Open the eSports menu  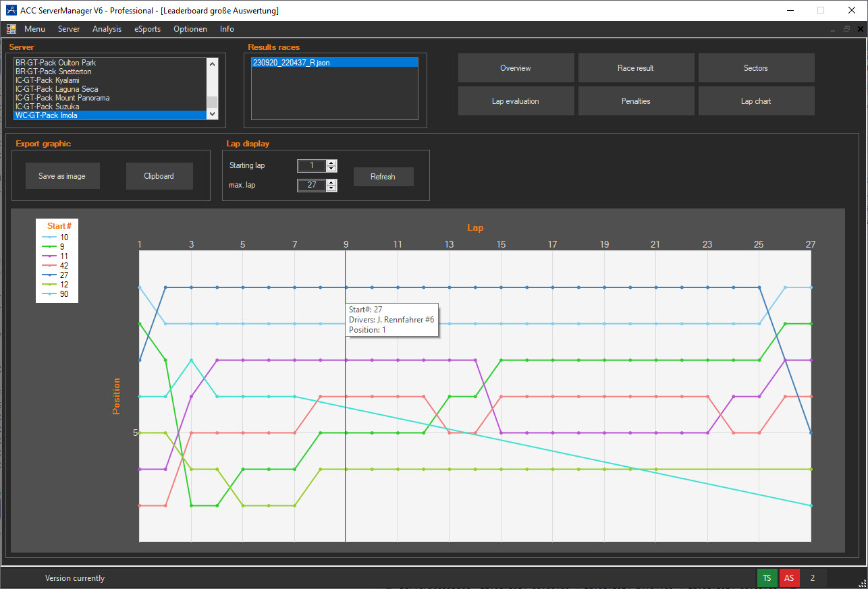pos(147,29)
